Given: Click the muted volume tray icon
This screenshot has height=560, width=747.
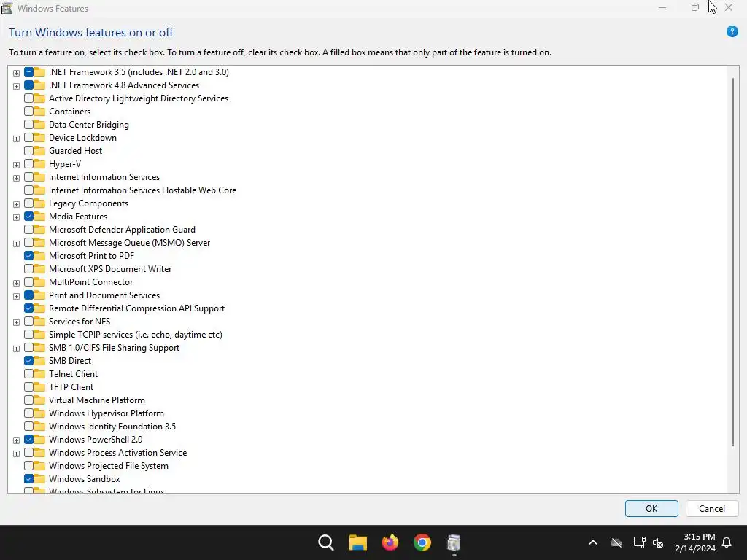Looking at the screenshot, I should tap(658, 542).
